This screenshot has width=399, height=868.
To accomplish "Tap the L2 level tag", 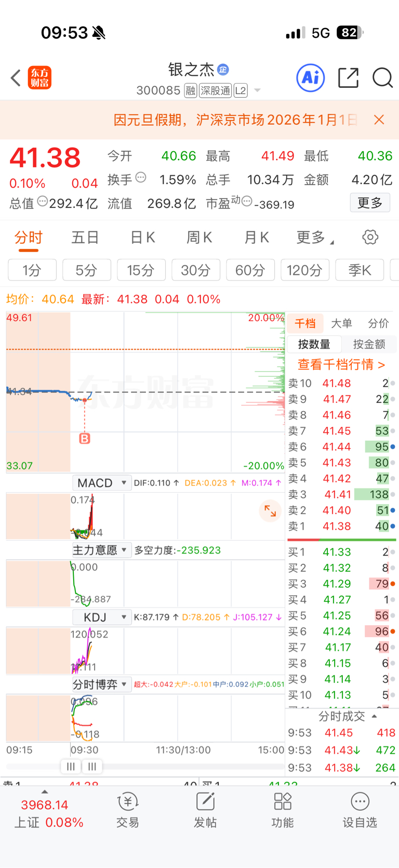I will [x=241, y=91].
